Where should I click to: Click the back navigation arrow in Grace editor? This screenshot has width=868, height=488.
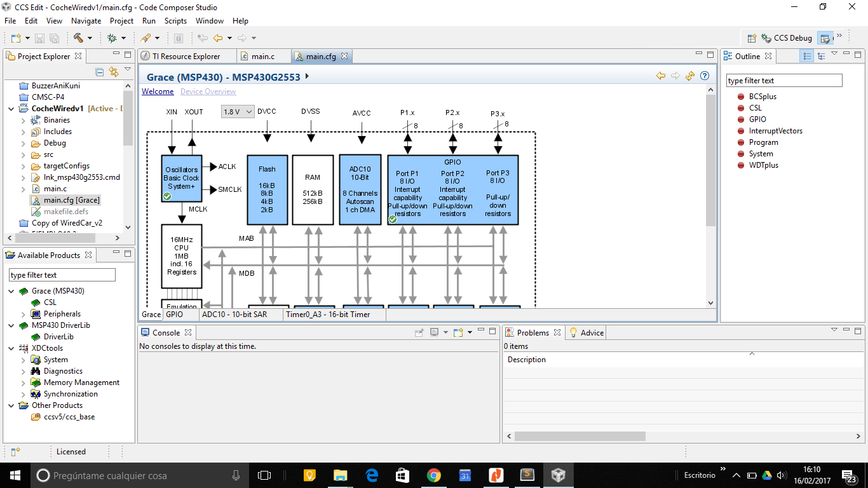661,76
